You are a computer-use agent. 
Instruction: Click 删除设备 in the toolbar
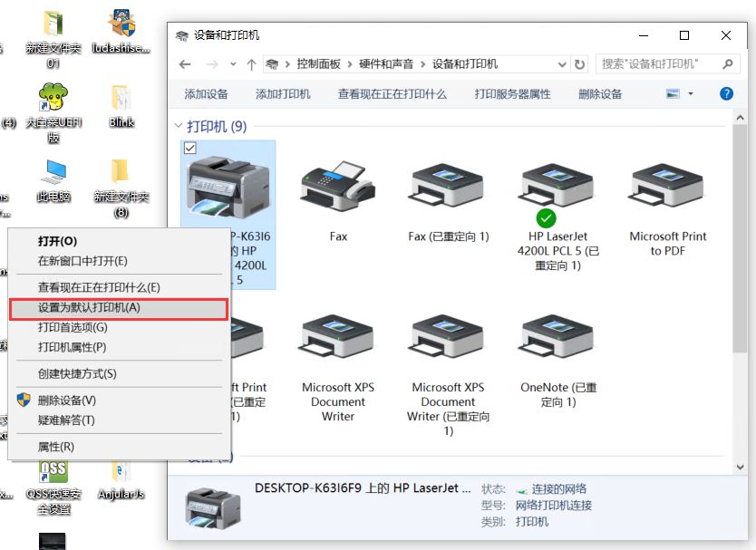click(x=600, y=94)
